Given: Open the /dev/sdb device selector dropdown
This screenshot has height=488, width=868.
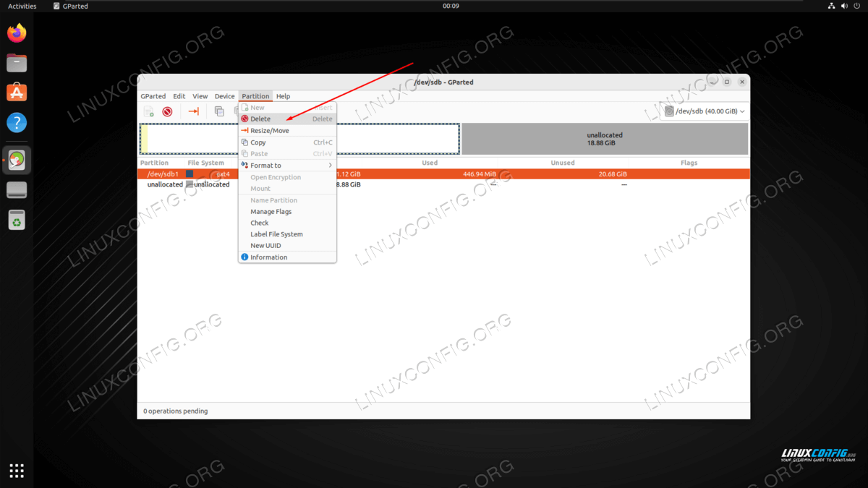Looking at the screenshot, I should (x=705, y=111).
